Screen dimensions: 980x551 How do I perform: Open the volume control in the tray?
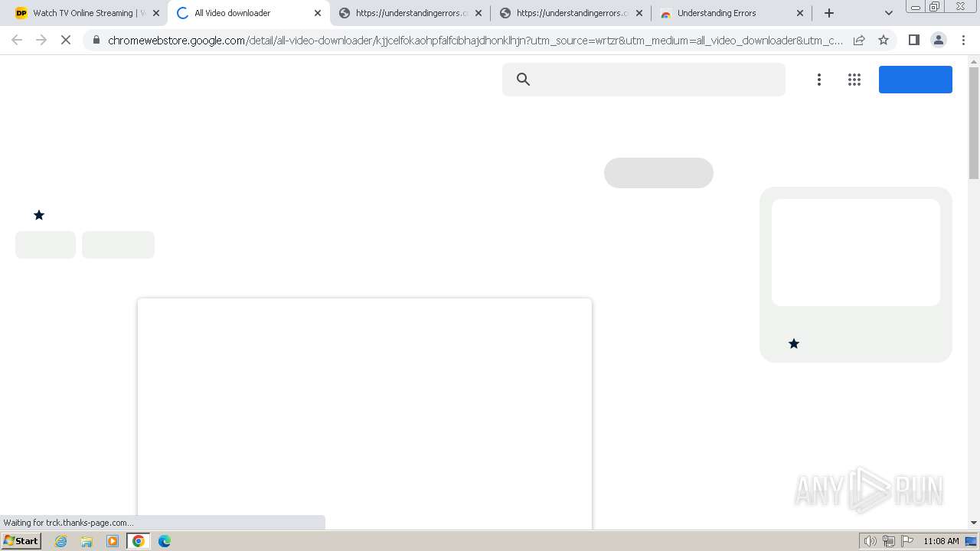870,541
